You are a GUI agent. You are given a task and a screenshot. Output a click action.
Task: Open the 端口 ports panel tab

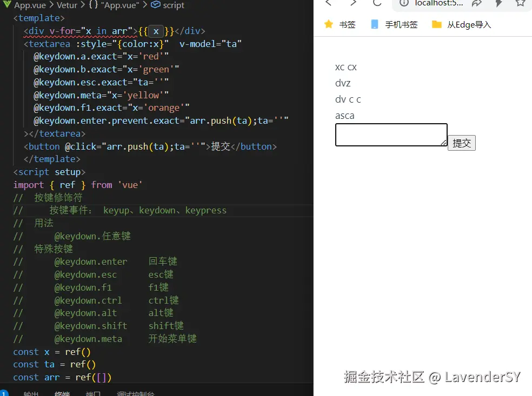(x=93, y=393)
